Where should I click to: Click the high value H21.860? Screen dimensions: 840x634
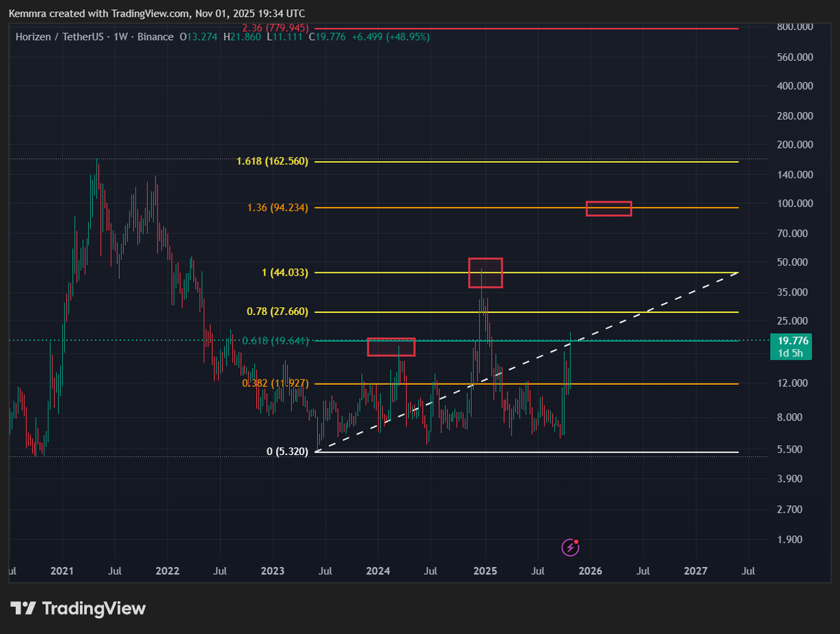click(x=242, y=36)
